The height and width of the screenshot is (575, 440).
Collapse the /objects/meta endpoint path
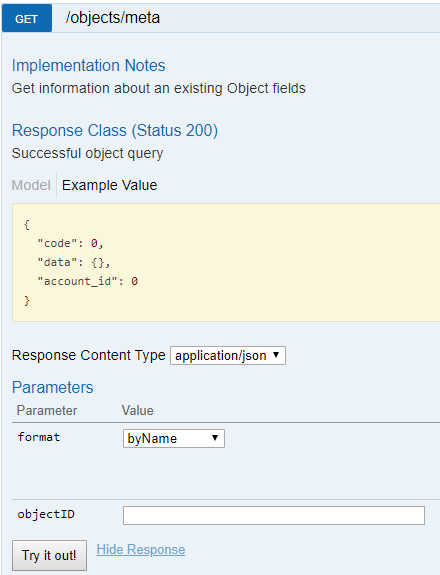coord(113,18)
